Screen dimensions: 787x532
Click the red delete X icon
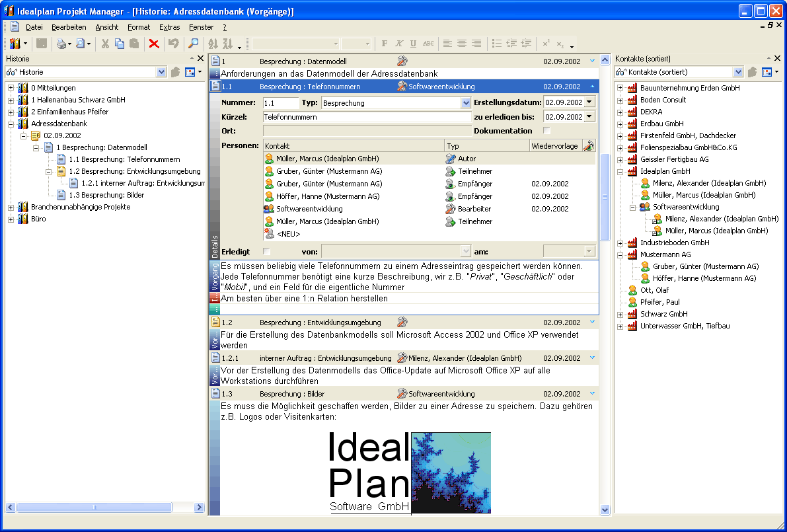[154, 44]
